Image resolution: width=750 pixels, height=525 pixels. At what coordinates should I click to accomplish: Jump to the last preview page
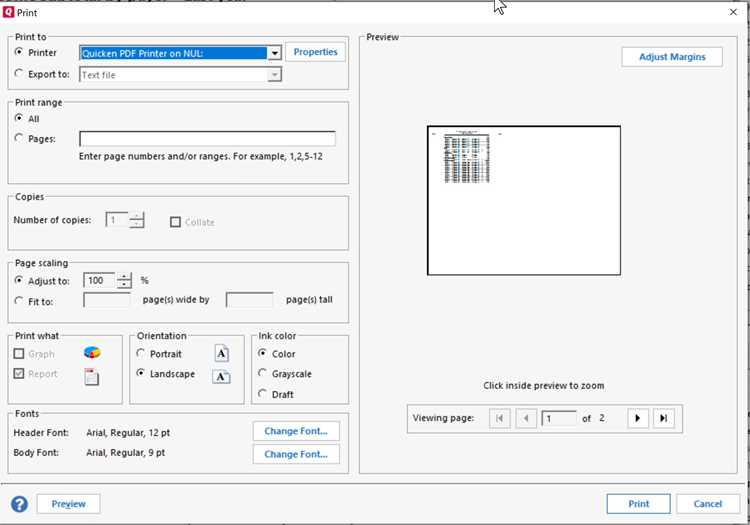(663, 418)
